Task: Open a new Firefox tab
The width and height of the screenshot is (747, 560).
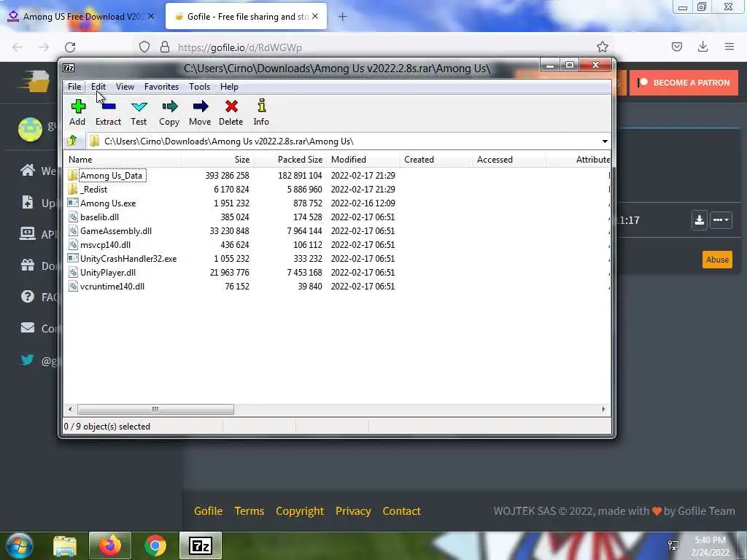Action: (343, 17)
